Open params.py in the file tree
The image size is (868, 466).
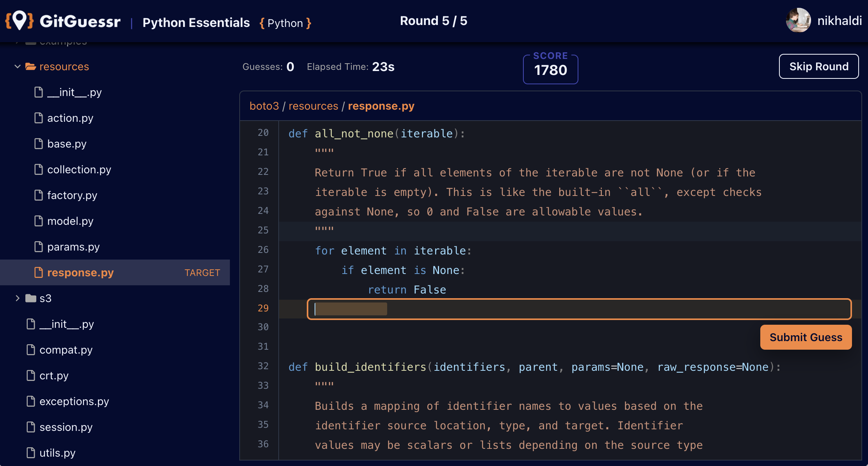pyautogui.click(x=73, y=247)
